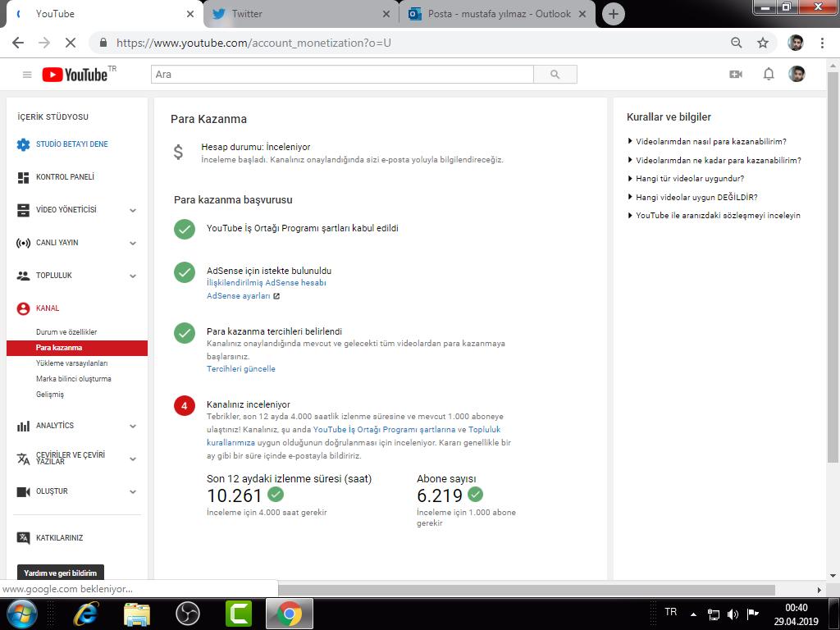Click the YouTube logo
This screenshot has height=630, width=840.
(75, 75)
